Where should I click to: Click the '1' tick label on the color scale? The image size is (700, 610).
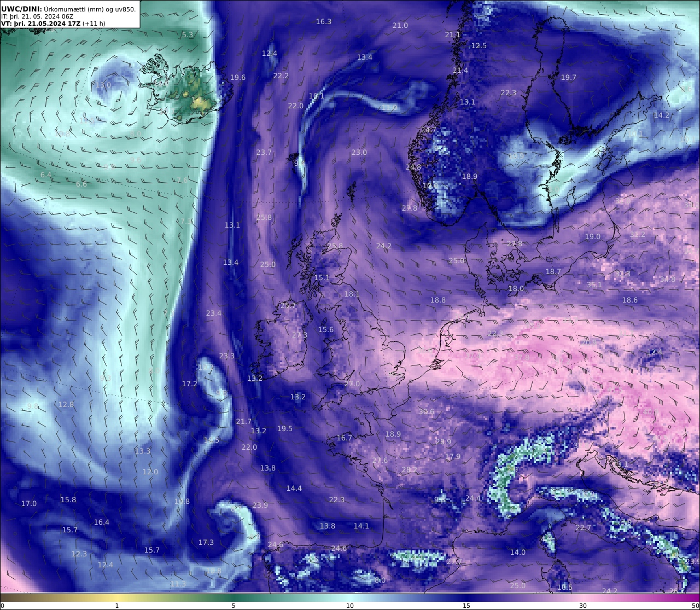116,606
